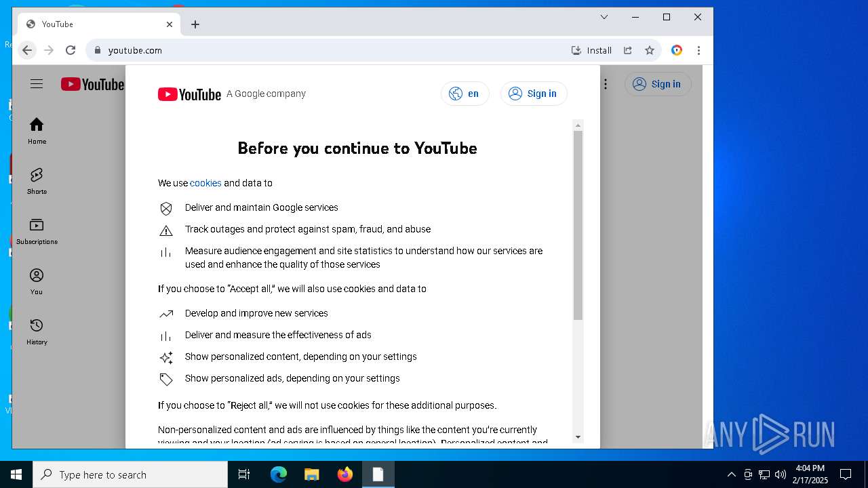Open the volume control in system tray
Image resolution: width=868 pixels, height=488 pixels.
click(781, 474)
